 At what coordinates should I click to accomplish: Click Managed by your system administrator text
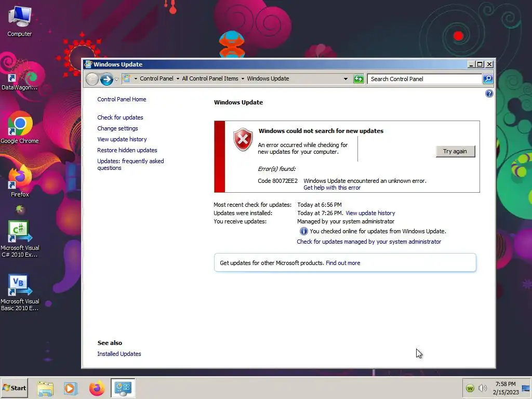tap(345, 221)
